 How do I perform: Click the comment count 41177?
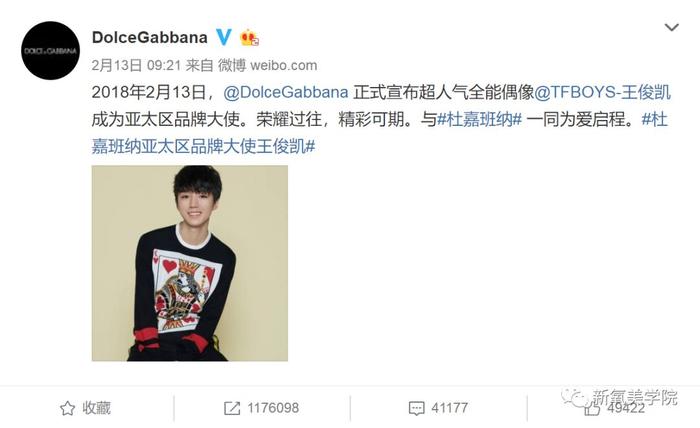coord(450,408)
